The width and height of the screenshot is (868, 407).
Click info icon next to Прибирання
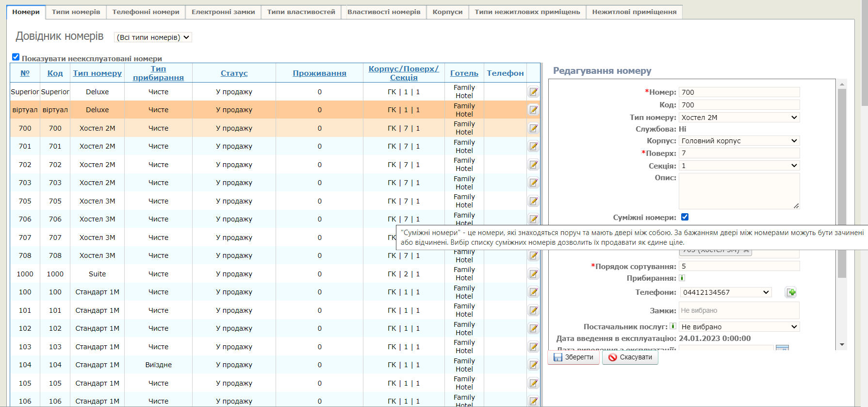(682, 278)
